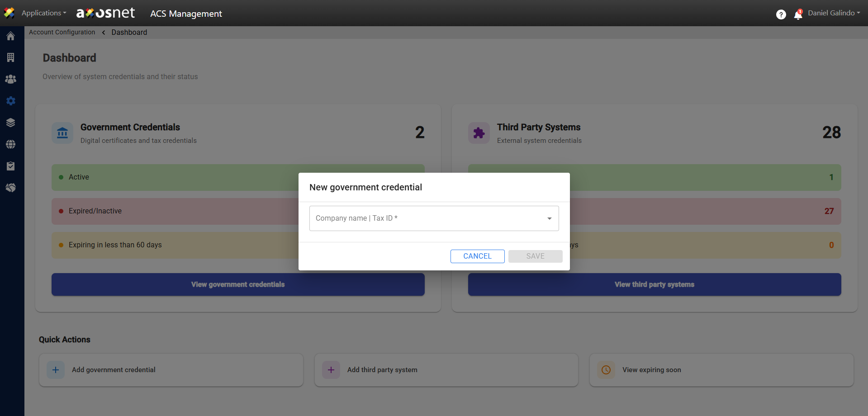Click View government credentials button
The height and width of the screenshot is (416, 868).
(238, 284)
